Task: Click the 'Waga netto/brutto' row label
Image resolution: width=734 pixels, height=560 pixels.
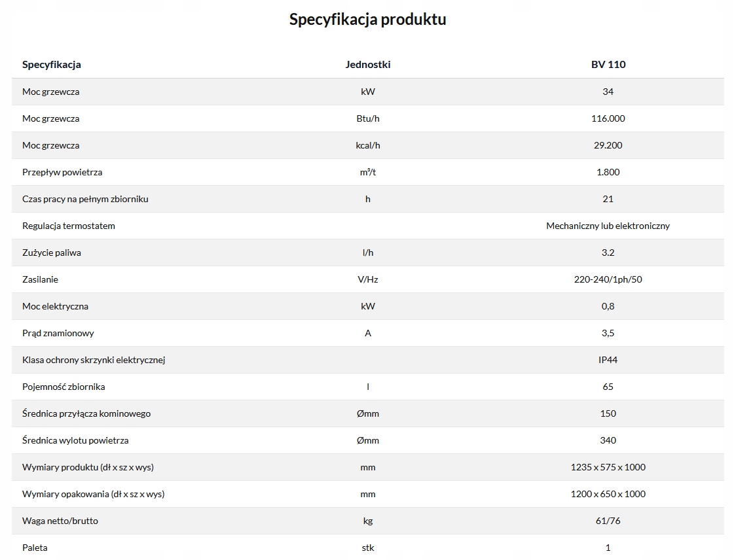Action: tap(60, 521)
